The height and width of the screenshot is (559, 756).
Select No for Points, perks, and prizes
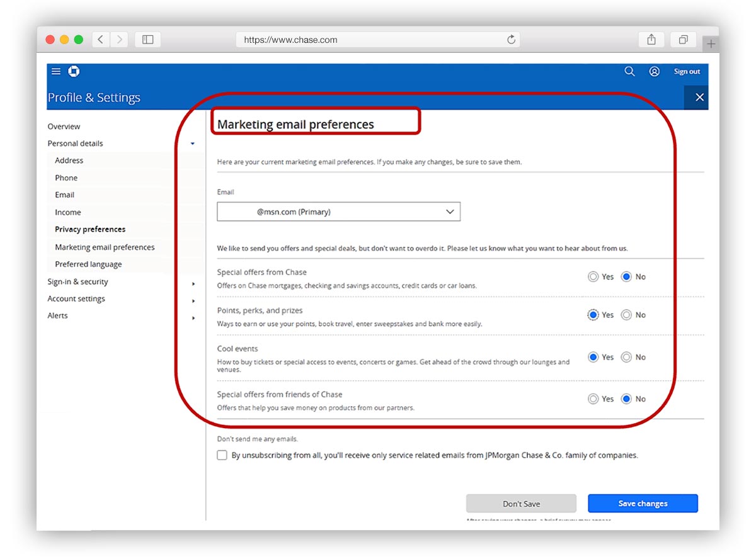coord(626,315)
